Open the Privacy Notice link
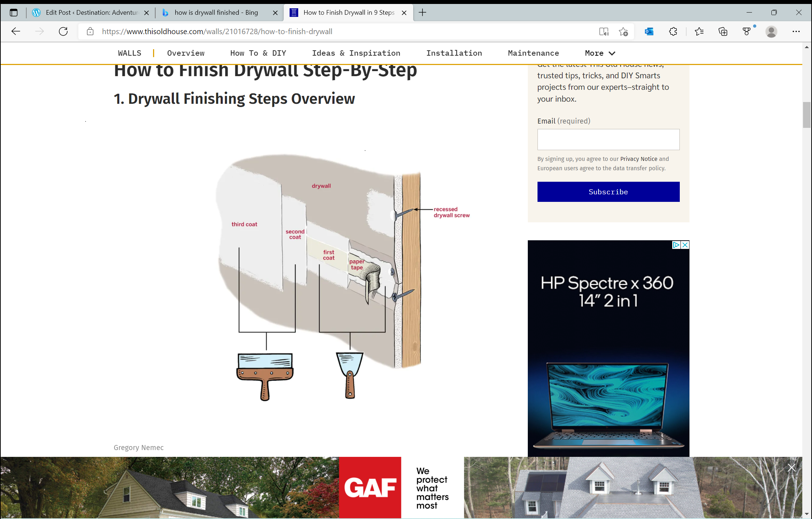 tap(638, 159)
